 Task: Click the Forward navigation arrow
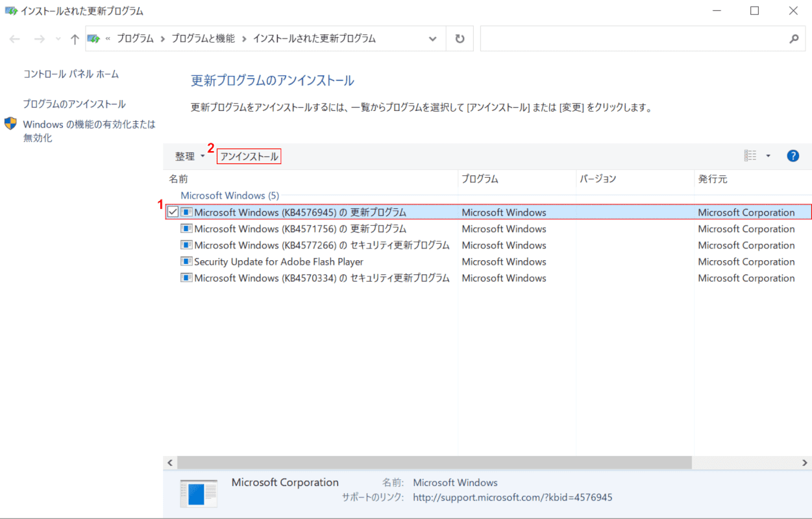tap(39, 39)
